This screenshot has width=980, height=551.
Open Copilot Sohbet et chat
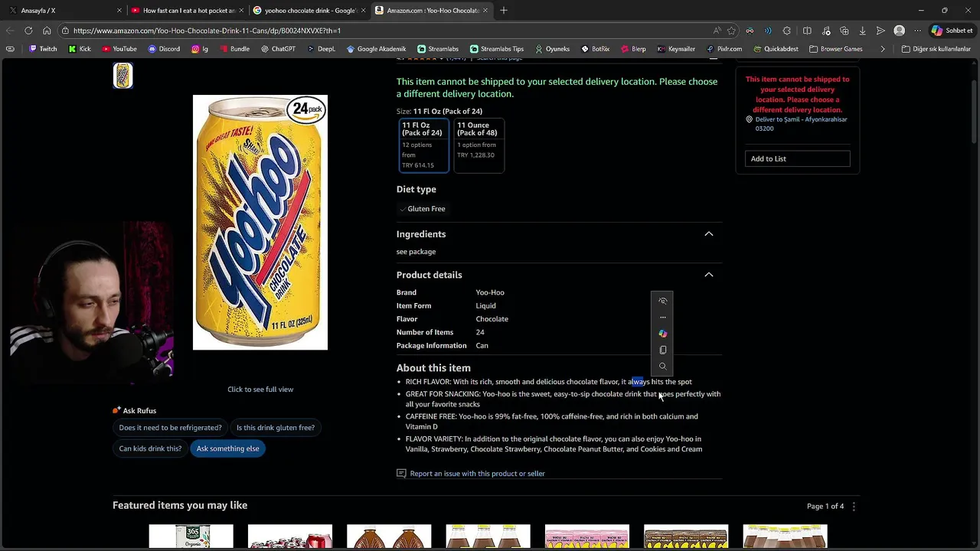tap(952, 31)
